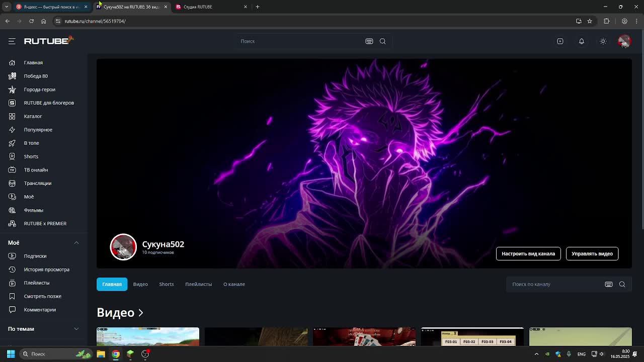Open the video thumbnail with F03-01 labels
644x362 pixels.
(472, 336)
